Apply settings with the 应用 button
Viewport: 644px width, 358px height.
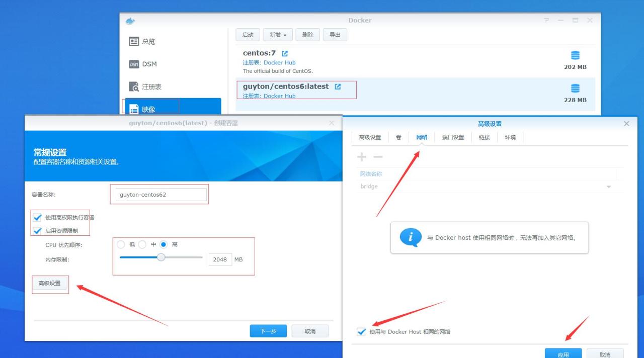coord(563,353)
